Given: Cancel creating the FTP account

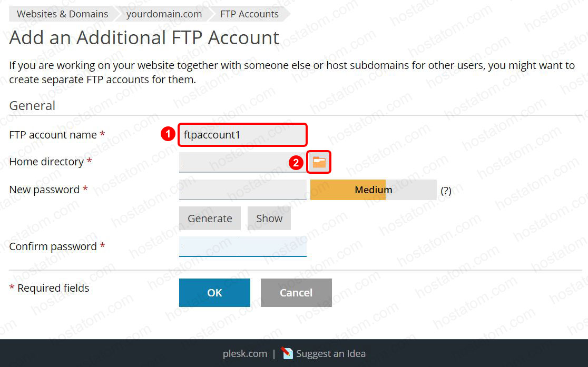Looking at the screenshot, I should point(296,292).
